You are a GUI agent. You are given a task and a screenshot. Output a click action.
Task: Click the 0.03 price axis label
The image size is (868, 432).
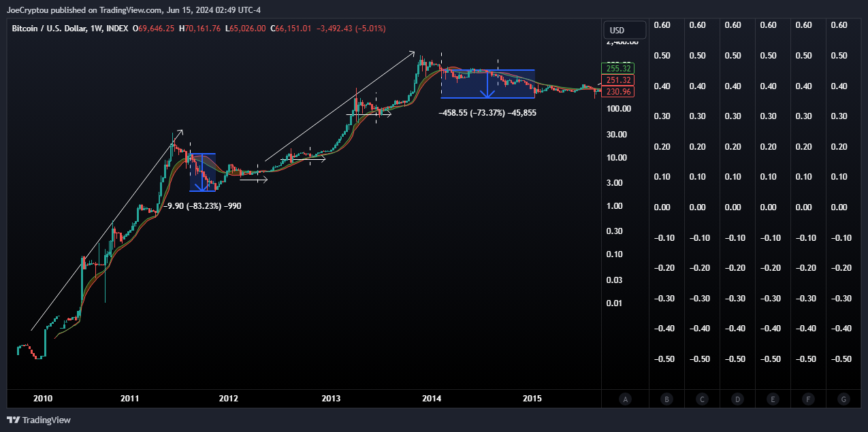point(615,280)
